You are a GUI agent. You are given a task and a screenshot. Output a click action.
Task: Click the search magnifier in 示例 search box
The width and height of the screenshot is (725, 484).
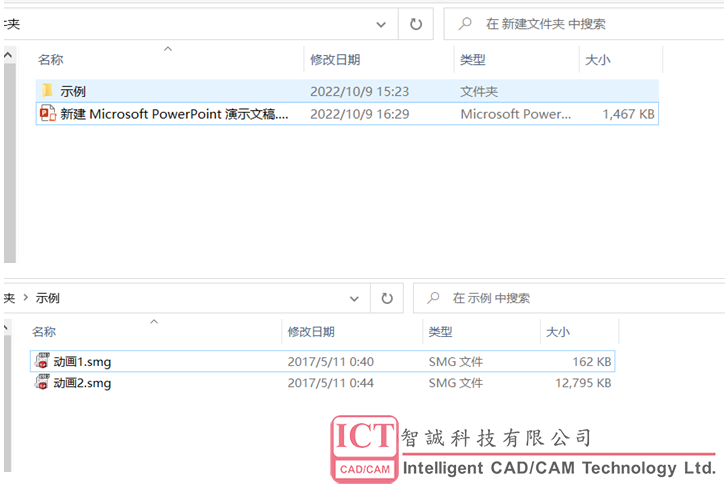[433, 298]
